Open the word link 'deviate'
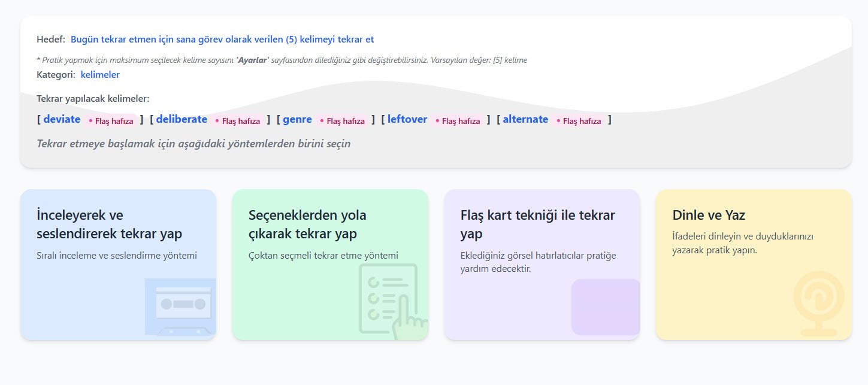Screen dimensions: 868x385 [62, 119]
